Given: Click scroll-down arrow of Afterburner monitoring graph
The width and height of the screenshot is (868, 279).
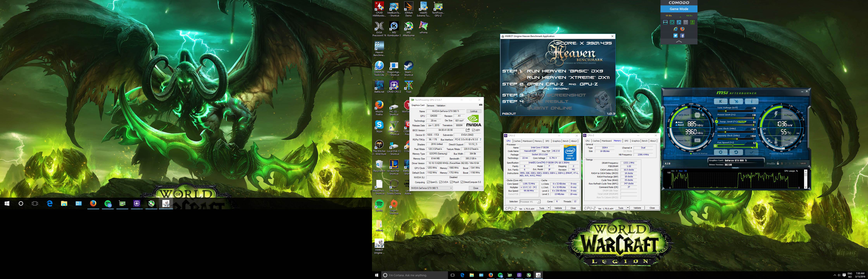Looking at the screenshot, I should click(x=806, y=187).
